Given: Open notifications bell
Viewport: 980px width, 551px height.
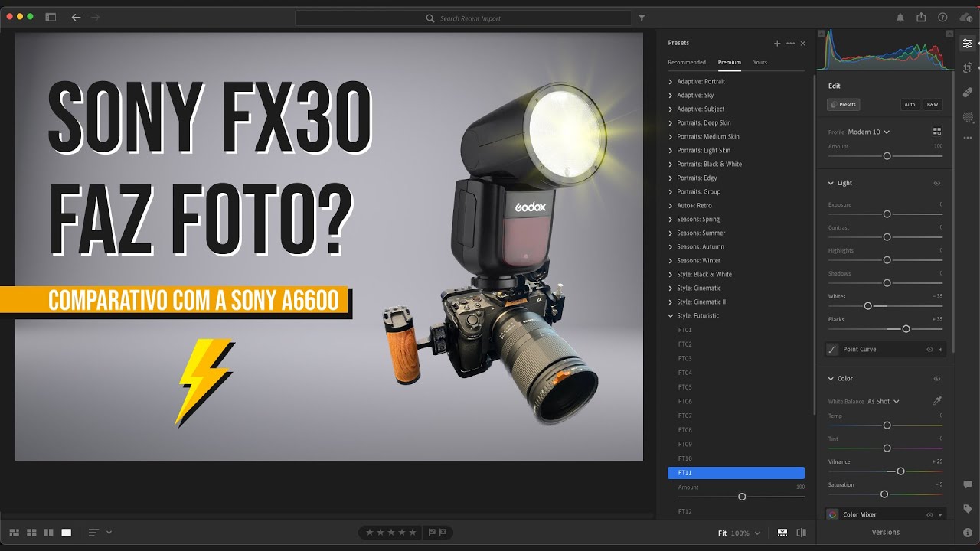Looking at the screenshot, I should point(900,18).
